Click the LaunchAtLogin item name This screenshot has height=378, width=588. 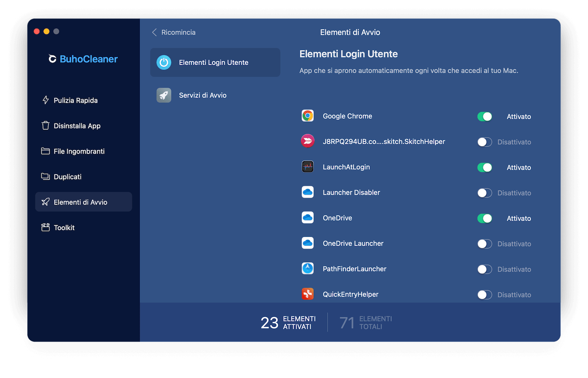point(346,167)
